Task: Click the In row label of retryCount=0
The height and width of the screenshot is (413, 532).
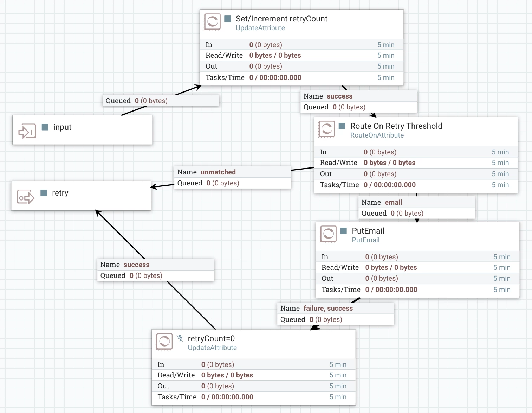Action: [x=161, y=364]
